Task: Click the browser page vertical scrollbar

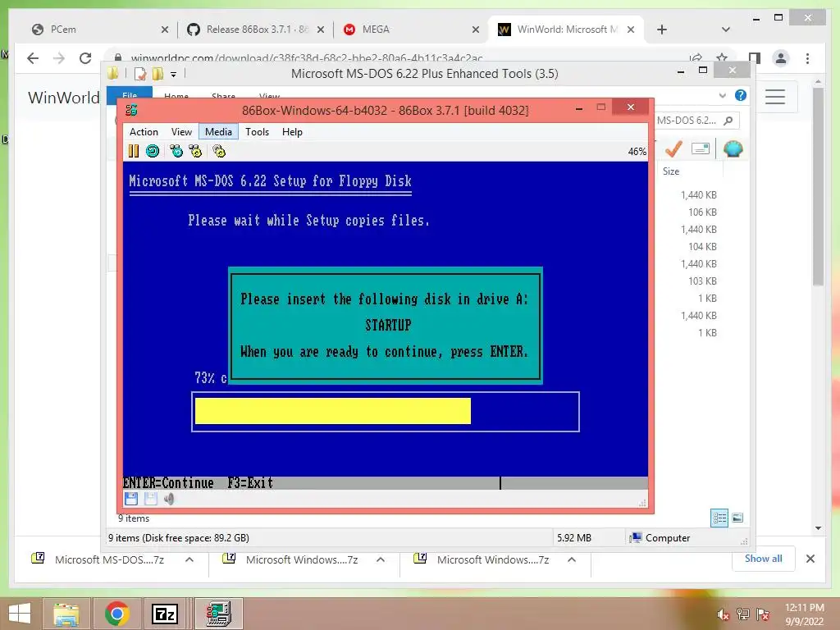Action: (818, 186)
